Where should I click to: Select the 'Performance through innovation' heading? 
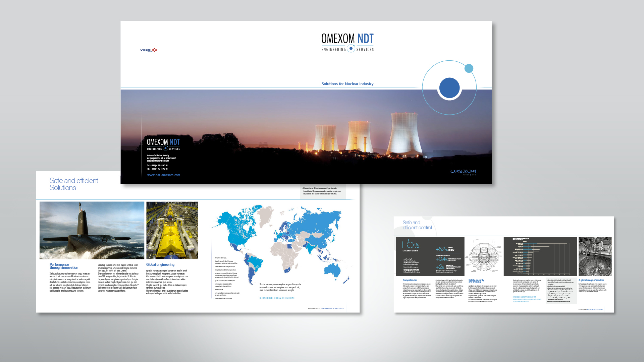[64, 266]
